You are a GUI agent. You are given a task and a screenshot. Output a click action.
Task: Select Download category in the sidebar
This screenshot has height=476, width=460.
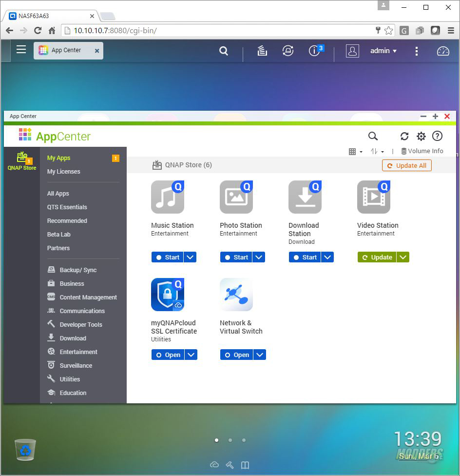click(x=67, y=338)
